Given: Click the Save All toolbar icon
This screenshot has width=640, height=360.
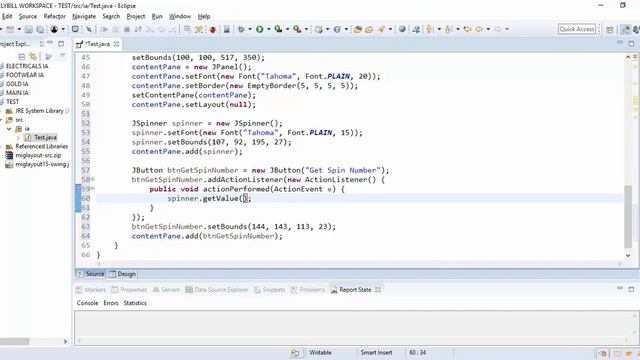Looking at the screenshot, I should (x=40, y=29).
